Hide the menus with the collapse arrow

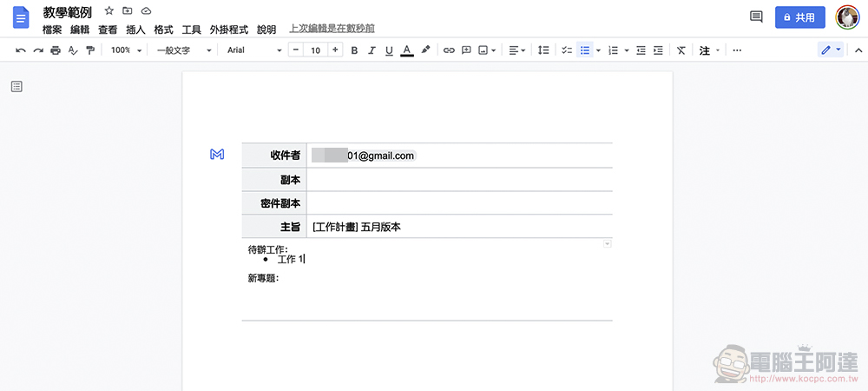pos(858,50)
